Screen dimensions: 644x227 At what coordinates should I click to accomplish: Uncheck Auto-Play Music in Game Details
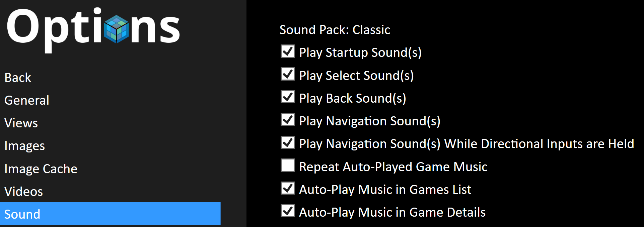coord(288,211)
